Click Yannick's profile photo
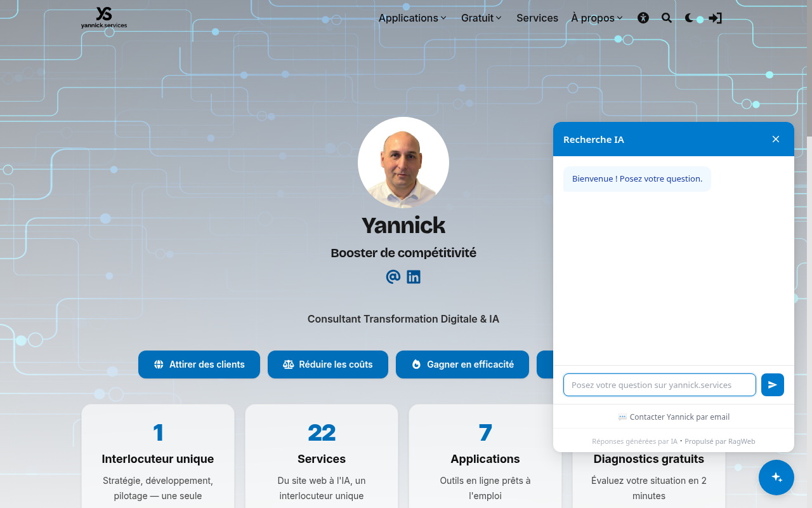This screenshot has width=812, height=508. (403, 163)
